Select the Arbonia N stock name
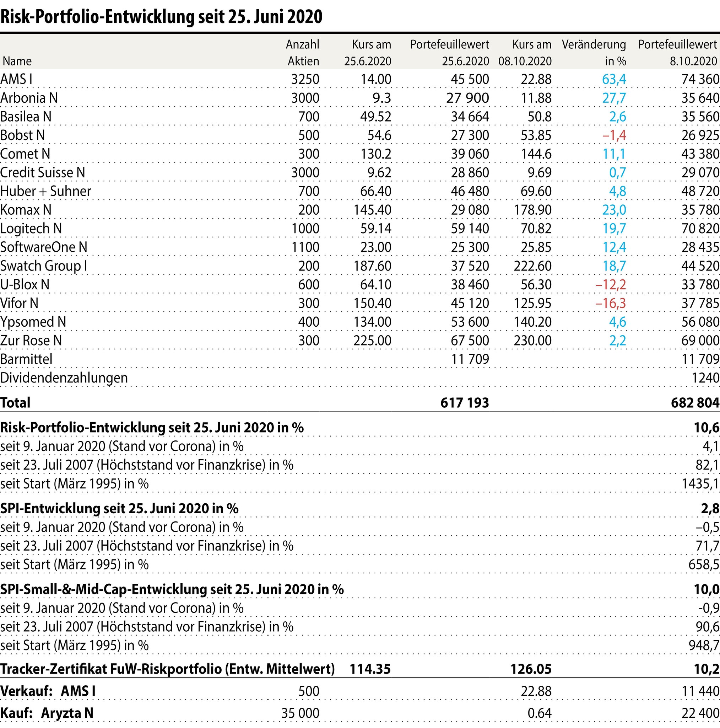Image resolution: width=720 pixels, height=728 pixels. (x=29, y=98)
